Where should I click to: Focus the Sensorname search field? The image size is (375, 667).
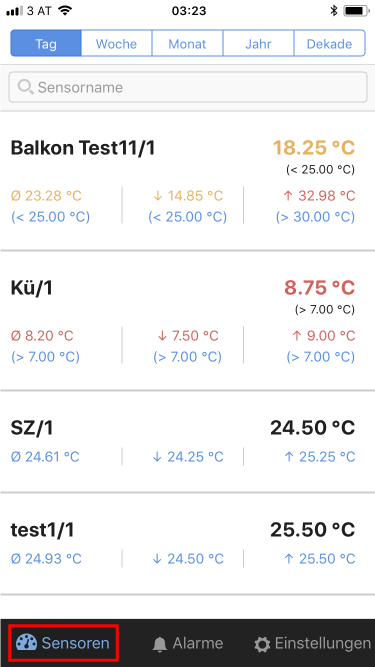[x=188, y=87]
